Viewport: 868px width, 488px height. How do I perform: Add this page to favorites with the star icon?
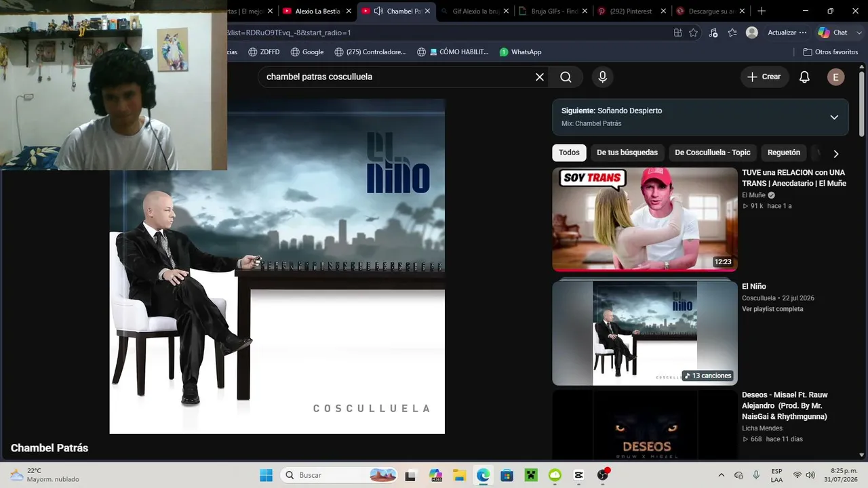(693, 33)
